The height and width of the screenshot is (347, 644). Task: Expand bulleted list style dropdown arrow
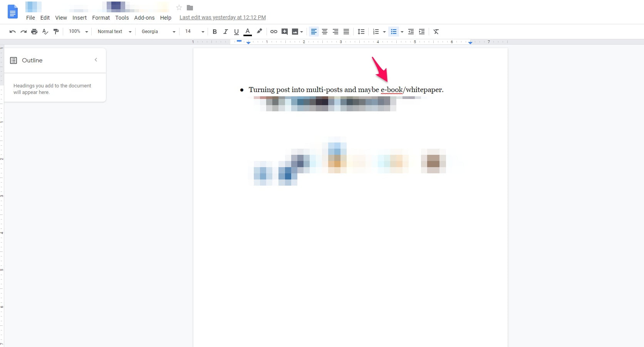coord(402,32)
